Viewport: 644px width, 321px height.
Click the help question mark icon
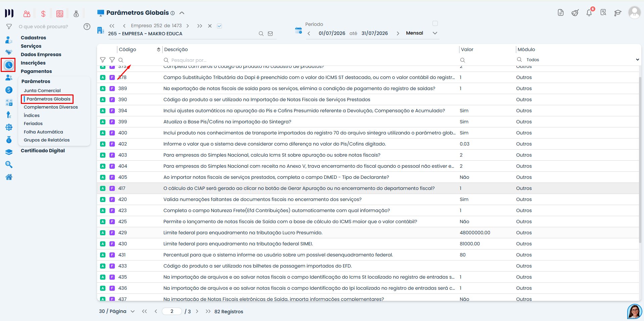[87, 27]
